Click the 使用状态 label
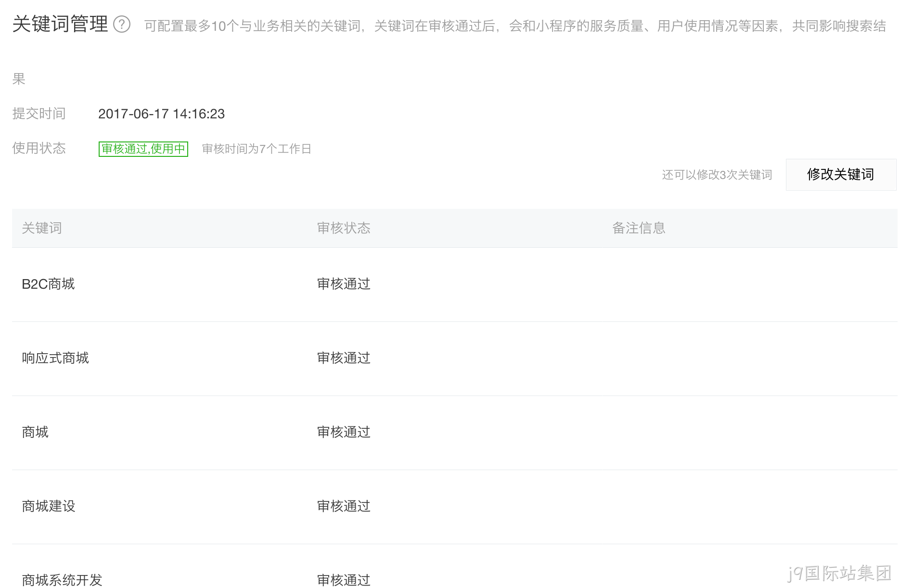Viewport: 900px width, 588px height. point(39,148)
